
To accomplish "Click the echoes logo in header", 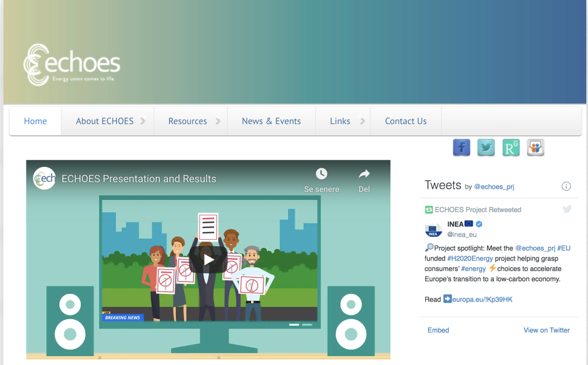I will pos(72,65).
